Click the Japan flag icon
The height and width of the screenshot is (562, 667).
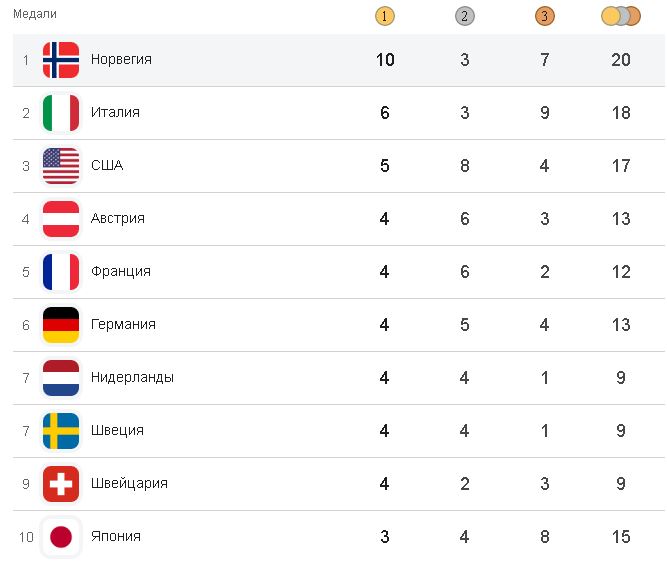tap(61, 537)
